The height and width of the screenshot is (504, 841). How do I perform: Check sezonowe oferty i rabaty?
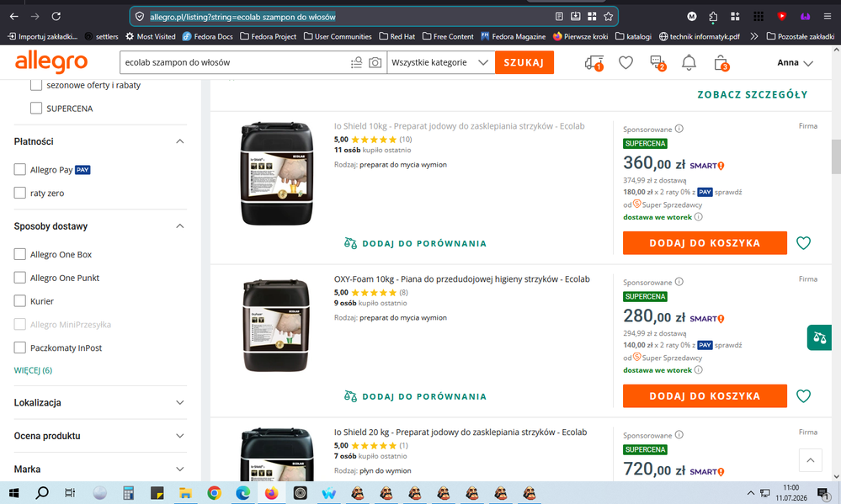[36, 85]
